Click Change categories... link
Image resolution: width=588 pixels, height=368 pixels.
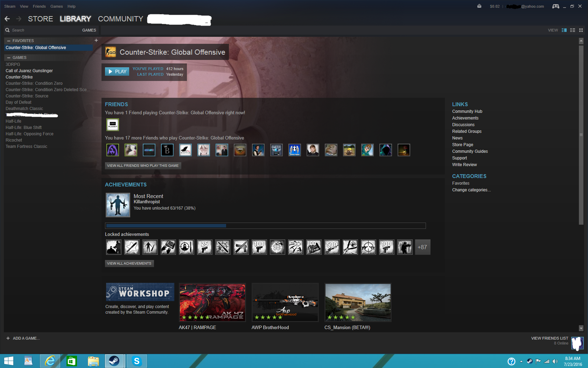pos(471,190)
